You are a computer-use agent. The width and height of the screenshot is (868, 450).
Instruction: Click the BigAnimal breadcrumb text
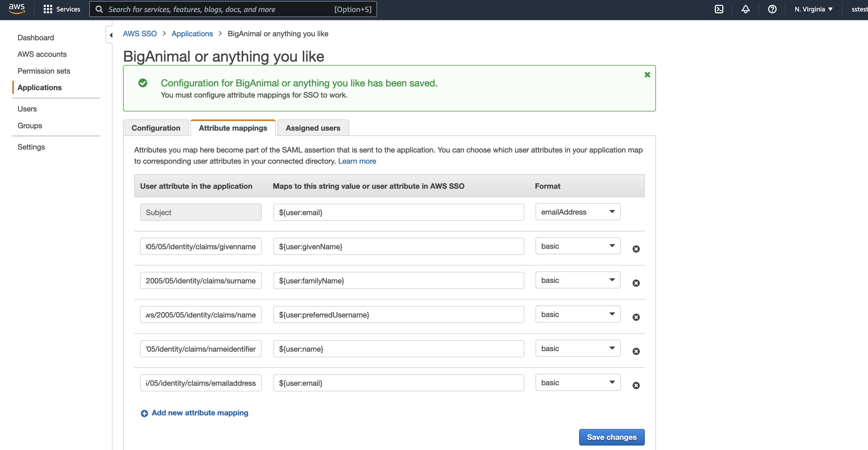tap(278, 34)
